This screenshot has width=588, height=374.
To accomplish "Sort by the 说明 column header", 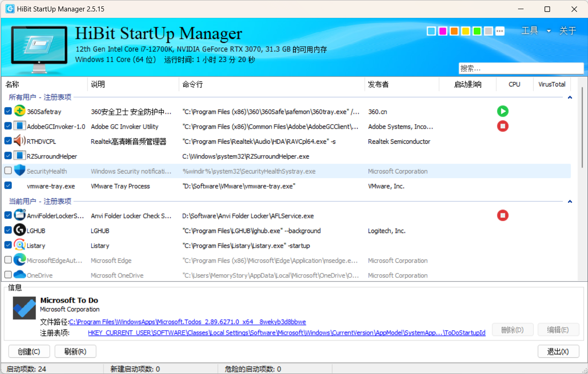I will click(133, 84).
